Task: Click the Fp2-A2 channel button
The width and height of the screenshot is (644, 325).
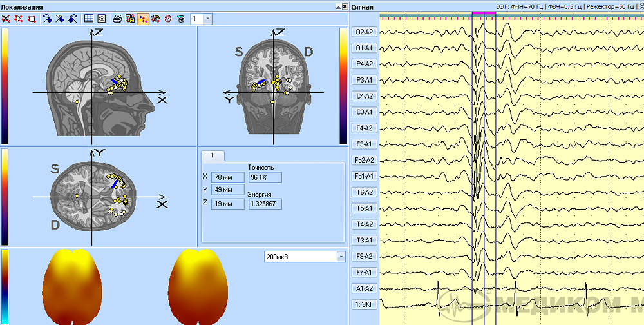Action: 365,160
